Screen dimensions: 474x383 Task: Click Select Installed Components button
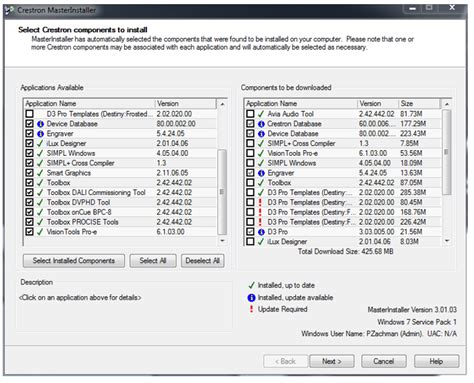click(74, 261)
